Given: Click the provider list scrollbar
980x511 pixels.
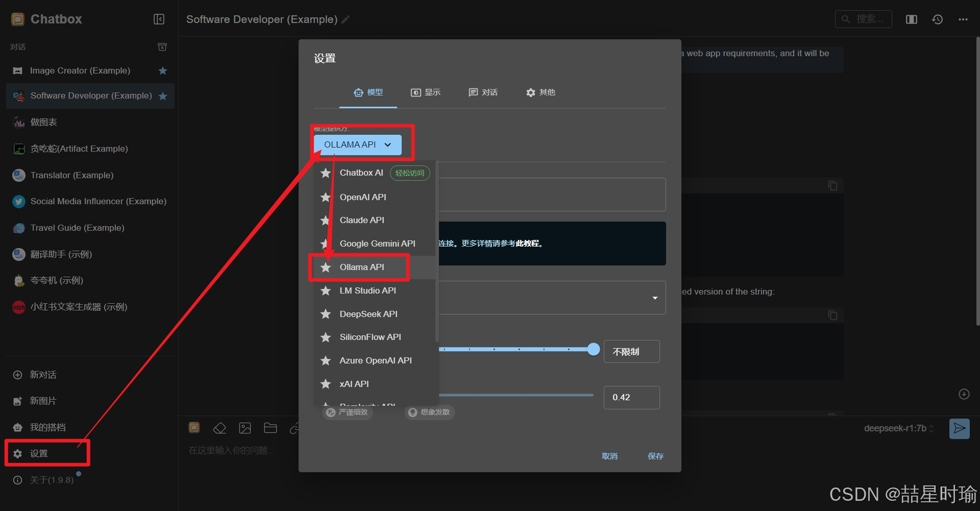Looking at the screenshot, I should (437, 252).
